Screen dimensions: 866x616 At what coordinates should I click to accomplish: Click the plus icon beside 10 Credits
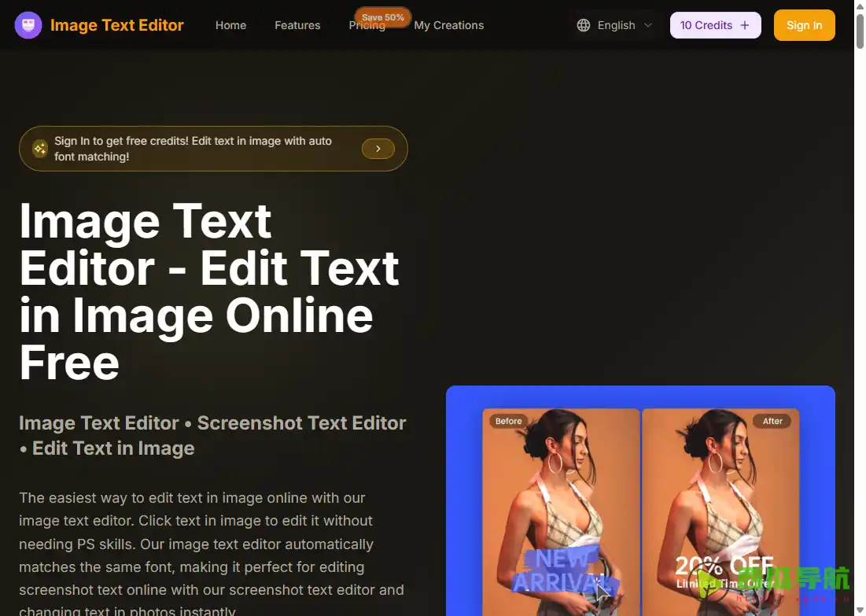745,25
